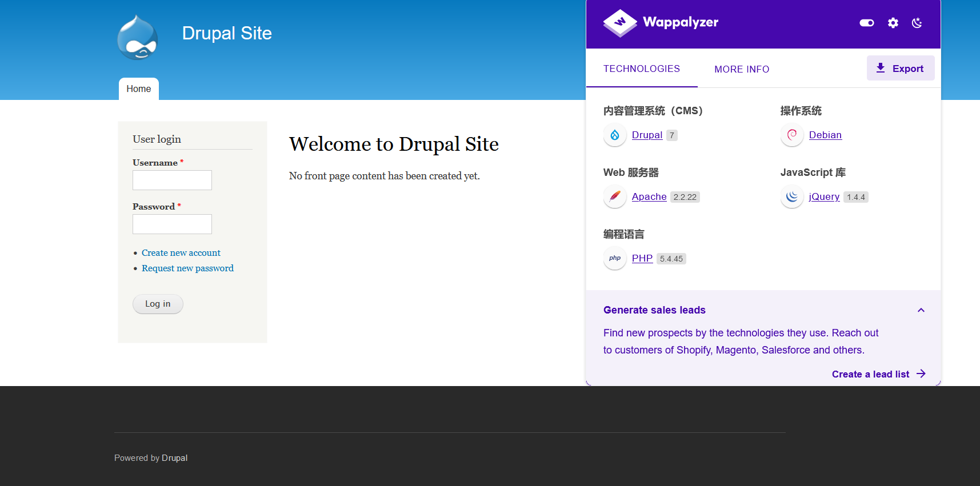Click the Generate sales leads heading
The height and width of the screenshot is (486, 980).
click(654, 310)
